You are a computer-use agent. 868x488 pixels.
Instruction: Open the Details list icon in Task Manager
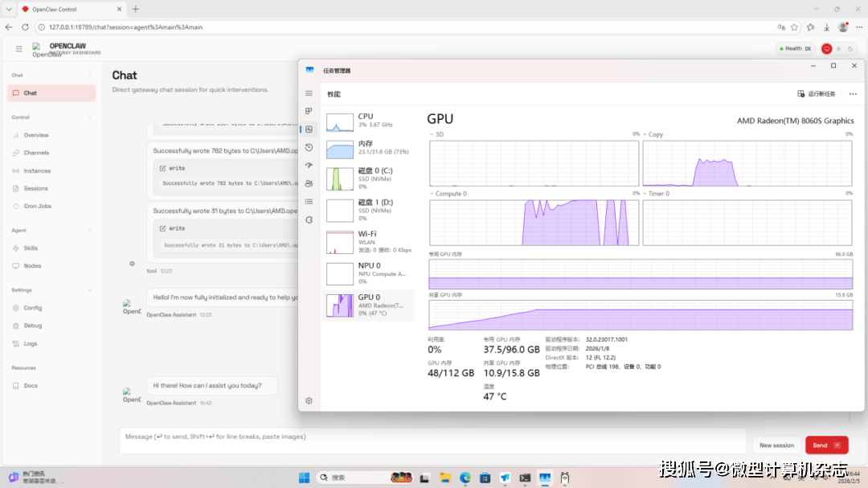pyautogui.click(x=309, y=201)
